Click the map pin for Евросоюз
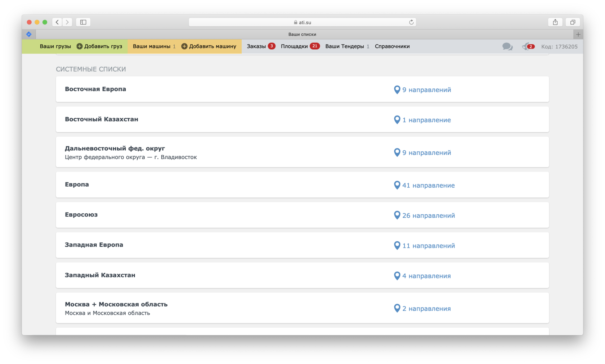The height and width of the screenshot is (364, 605). pyautogui.click(x=397, y=215)
